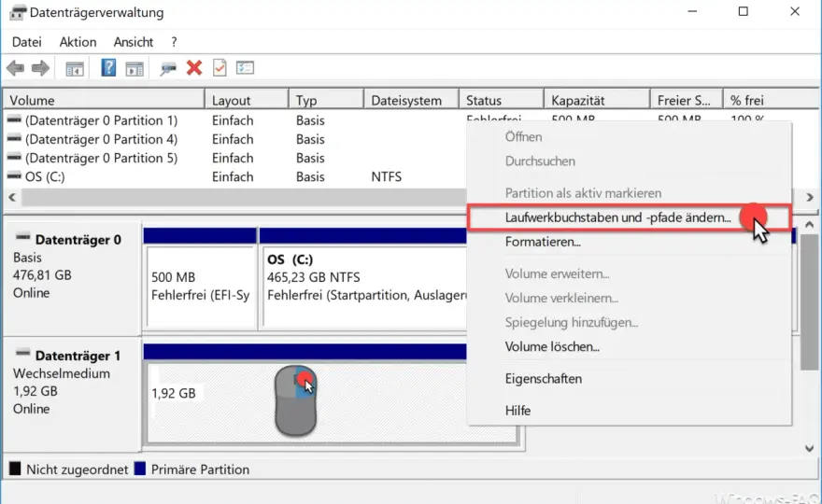Select disk icon of Datenträger 0 Partition 5
Image resolution: width=822 pixels, height=504 pixels.
pyautogui.click(x=14, y=157)
